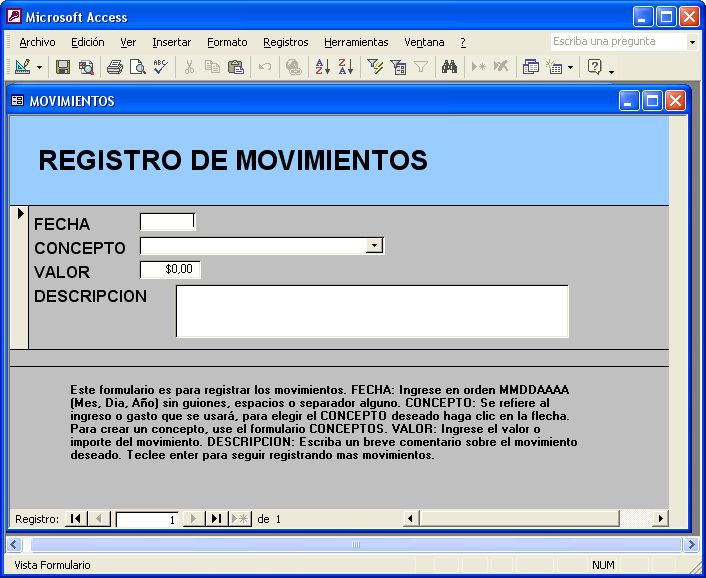
Task: Click the Access window scroll left arrow
Action: [x=14, y=545]
